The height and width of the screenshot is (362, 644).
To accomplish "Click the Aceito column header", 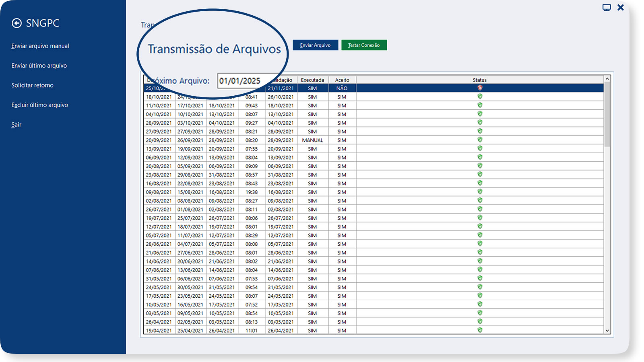I will 342,80.
